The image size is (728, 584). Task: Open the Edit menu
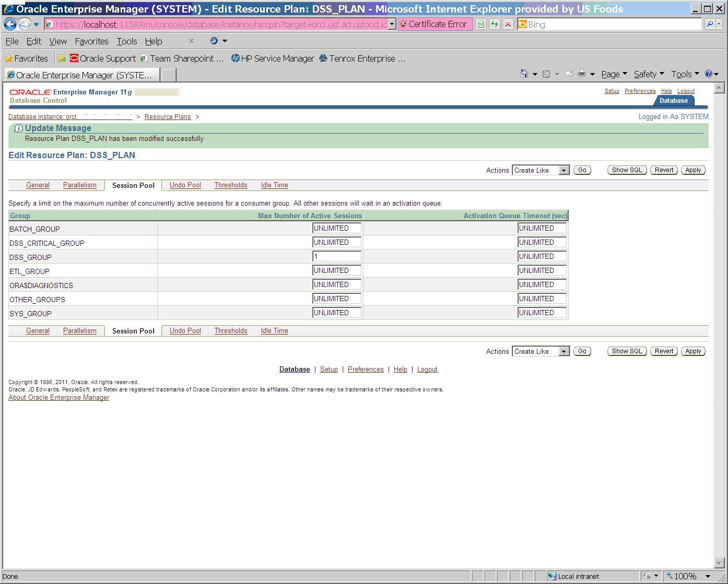point(34,41)
